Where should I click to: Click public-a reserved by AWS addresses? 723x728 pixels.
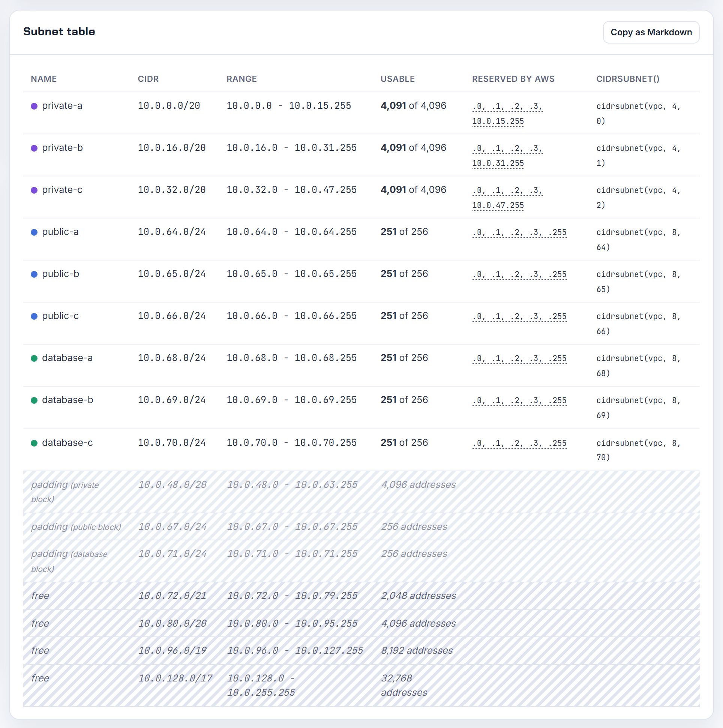519,233
